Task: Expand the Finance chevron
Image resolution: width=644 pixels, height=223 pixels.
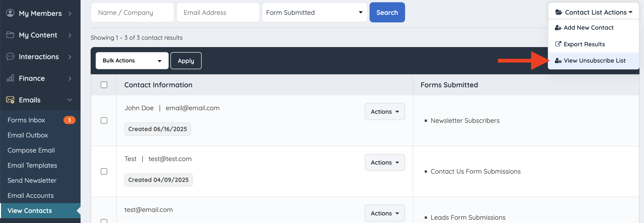Action: coord(70,78)
